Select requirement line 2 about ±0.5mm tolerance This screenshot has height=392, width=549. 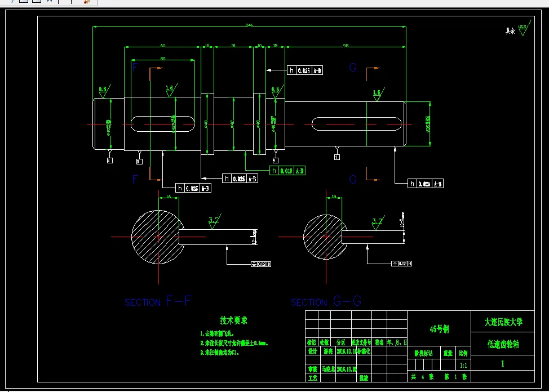(234, 344)
